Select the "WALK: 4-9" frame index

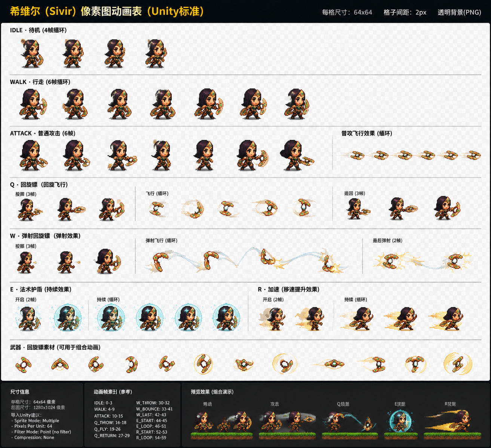point(104,409)
